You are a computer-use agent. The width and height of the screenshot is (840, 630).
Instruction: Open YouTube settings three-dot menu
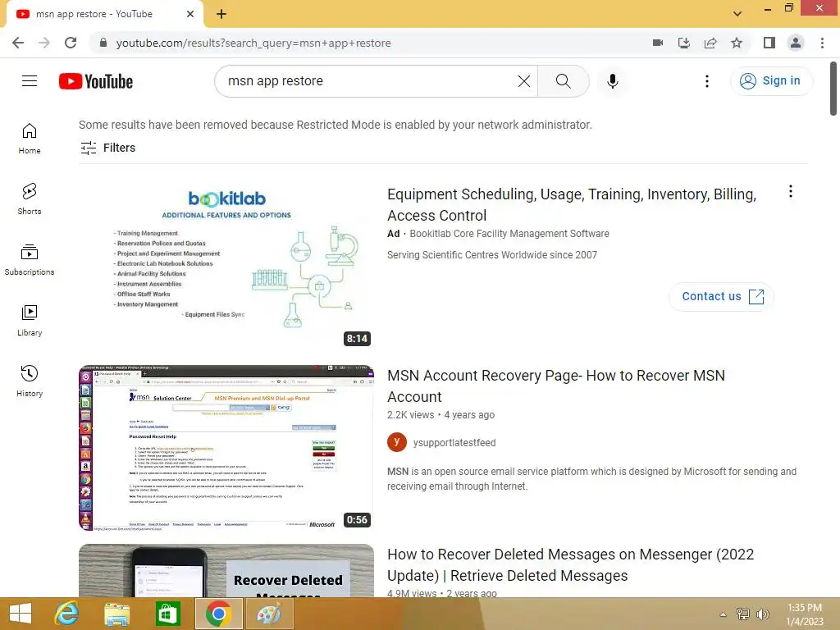(x=706, y=81)
